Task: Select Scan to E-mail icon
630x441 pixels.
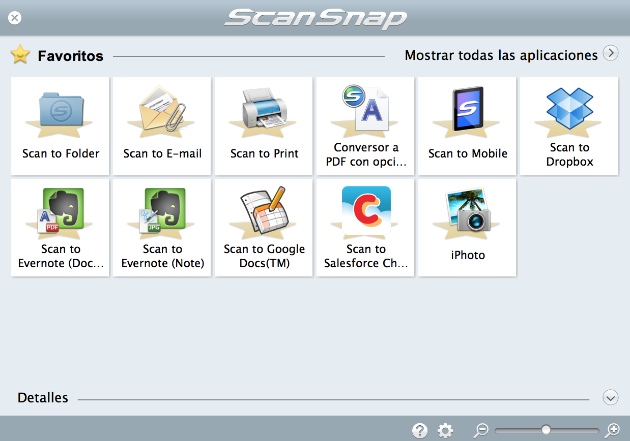Action: coord(162,125)
